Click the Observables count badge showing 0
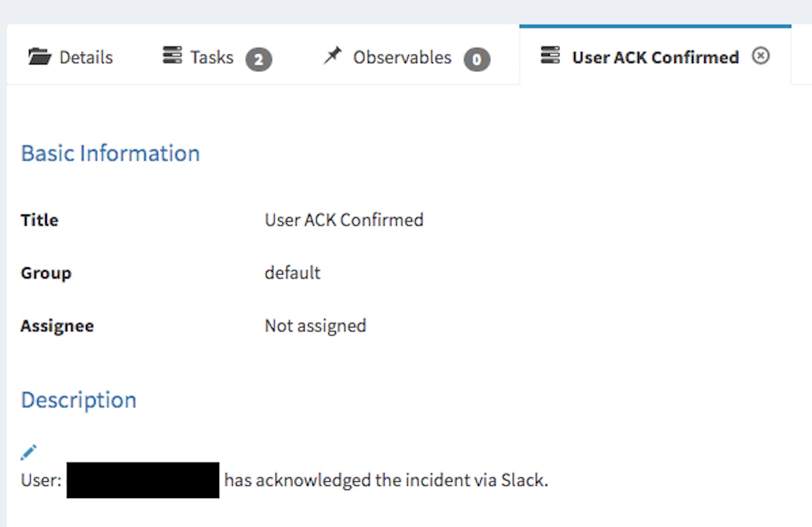The height and width of the screenshot is (527, 812). pyautogui.click(x=477, y=59)
